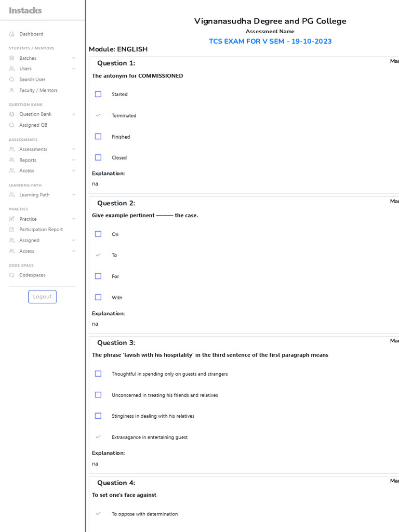Image resolution: width=399 pixels, height=532 pixels.
Task: Click the Batches stack icon
Action: point(12,58)
